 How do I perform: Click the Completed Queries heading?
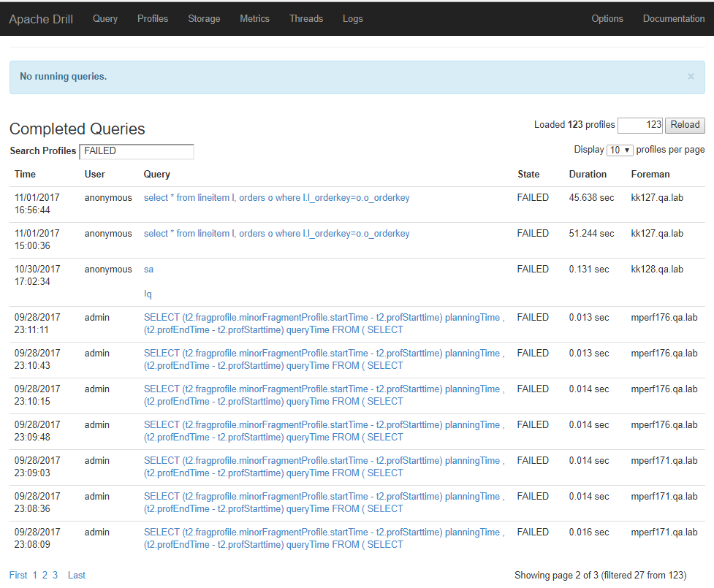point(77,129)
